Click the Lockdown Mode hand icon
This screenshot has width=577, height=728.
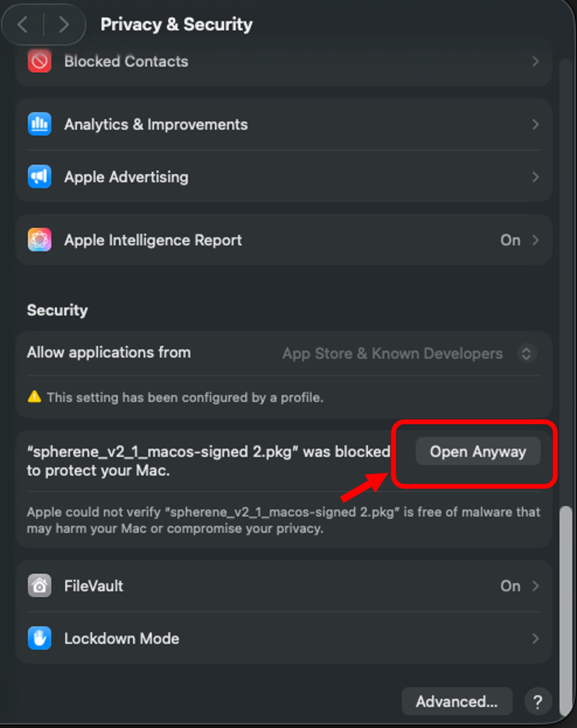[x=39, y=638]
